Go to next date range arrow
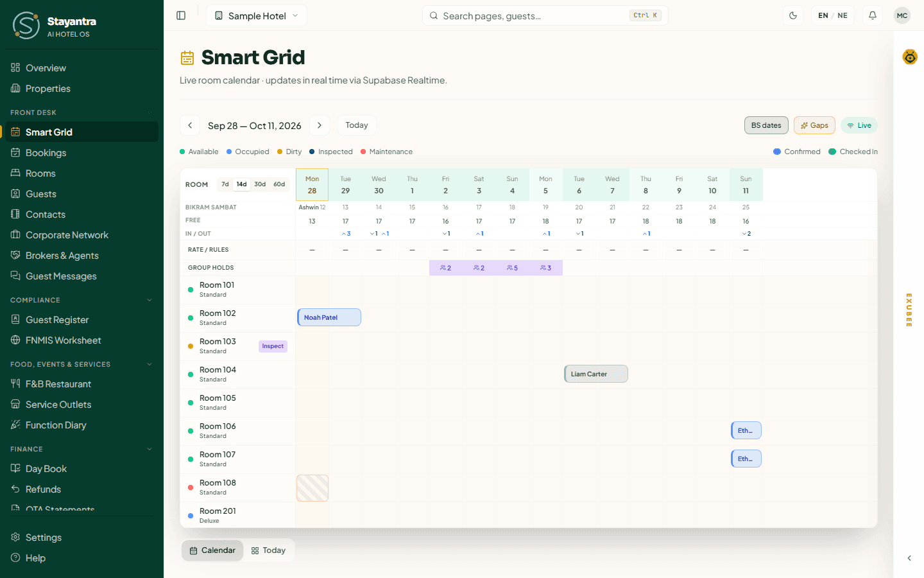 tap(320, 125)
